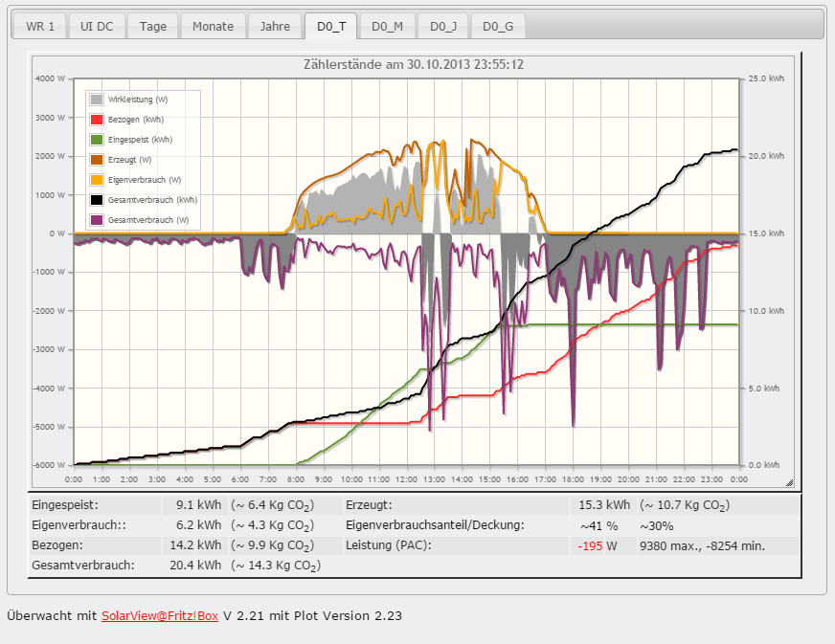
Task: Open the D0_M tab
Action: (387, 26)
